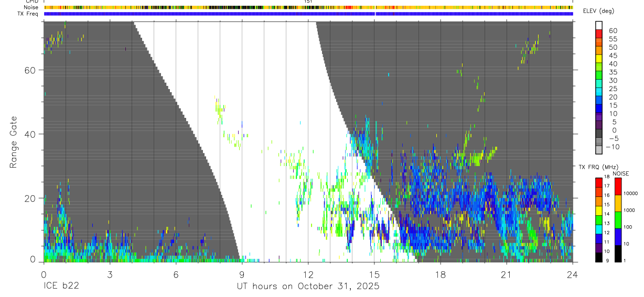Click the green swatch in the NOISE bar
Screen dimensions: 644x297
tap(618, 219)
